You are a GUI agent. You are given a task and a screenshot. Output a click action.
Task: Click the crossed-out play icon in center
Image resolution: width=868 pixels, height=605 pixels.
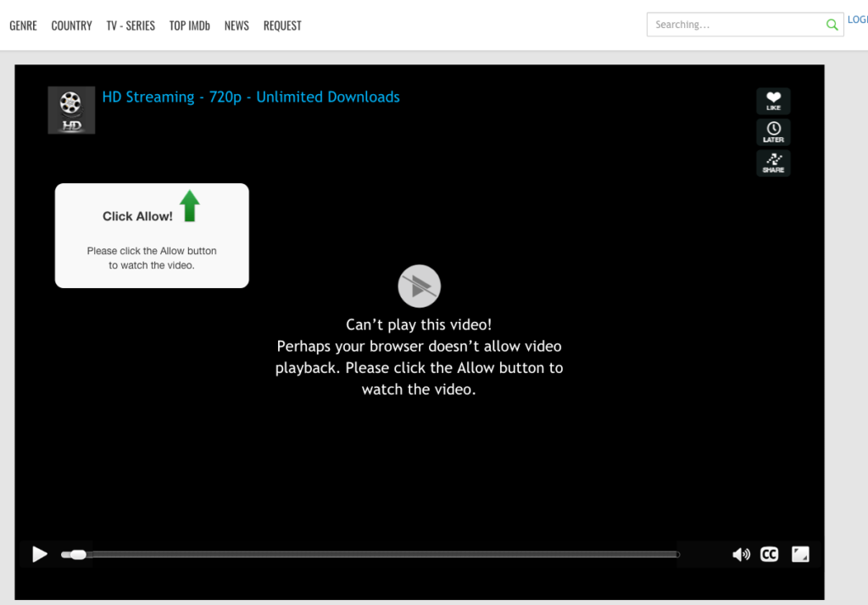click(x=420, y=286)
